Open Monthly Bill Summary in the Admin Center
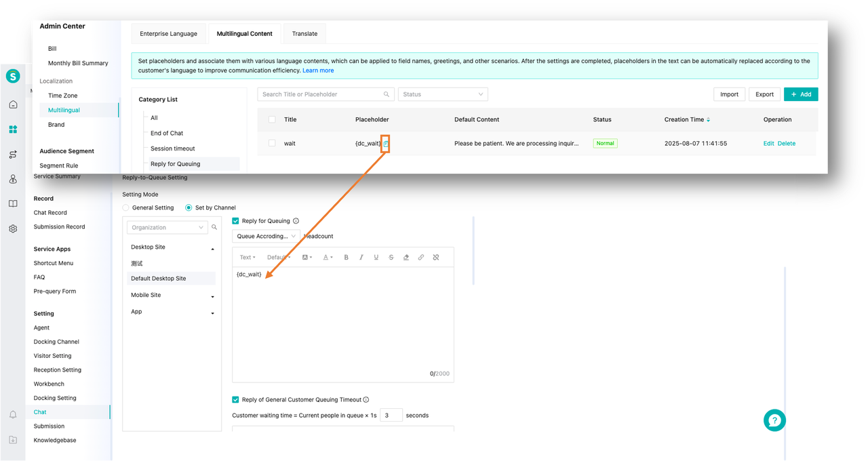The width and height of the screenshot is (868, 461). (x=78, y=63)
